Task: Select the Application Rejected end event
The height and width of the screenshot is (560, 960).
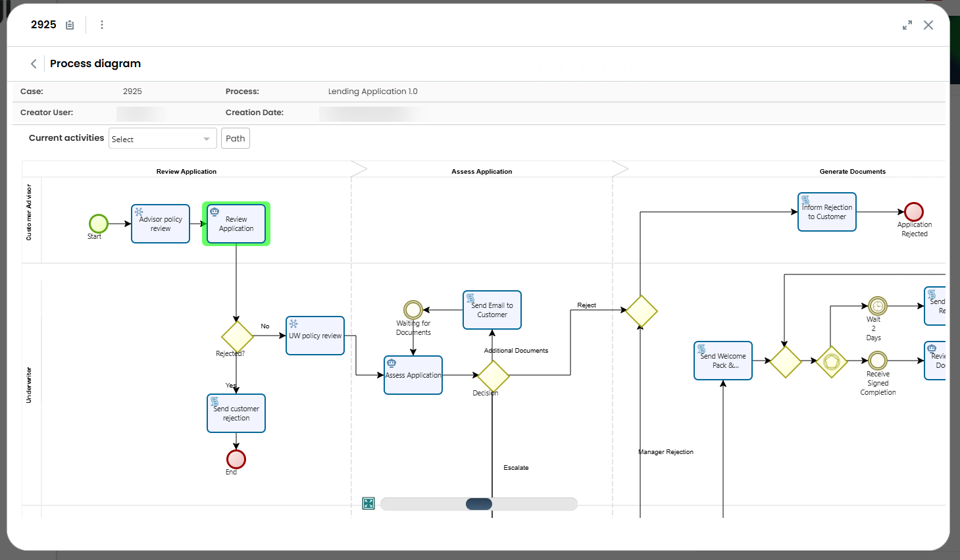Action: tap(915, 212)
